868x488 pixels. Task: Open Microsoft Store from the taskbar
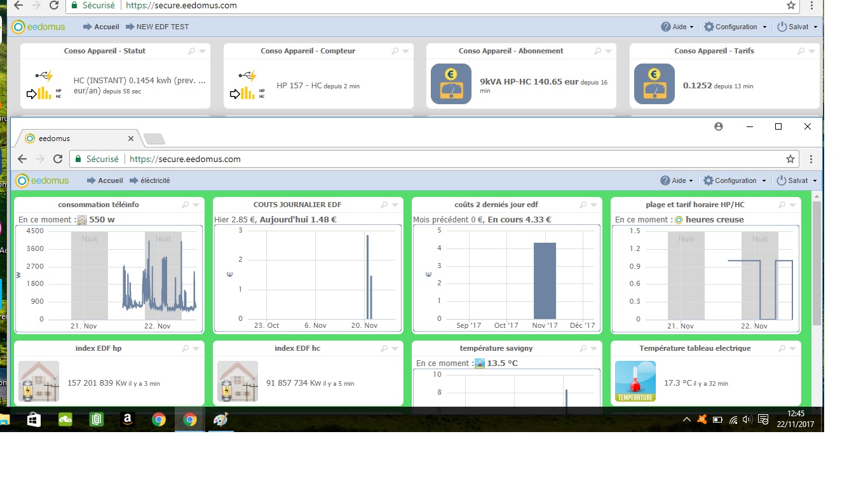pos(34,419)
